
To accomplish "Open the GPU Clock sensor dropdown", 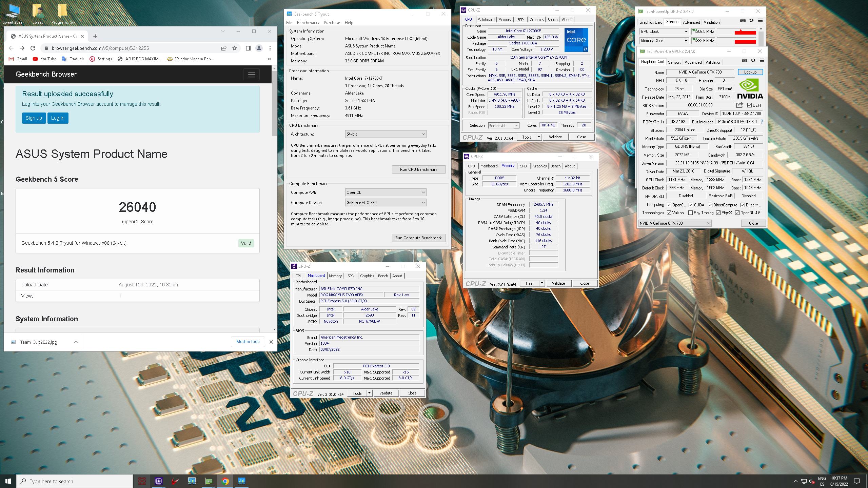I will pos(664,32).
